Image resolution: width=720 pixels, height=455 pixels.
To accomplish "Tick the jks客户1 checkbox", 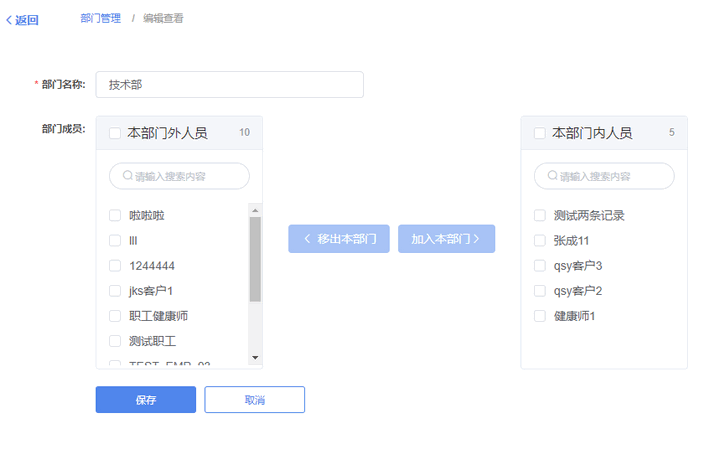I will pos(115,291).
